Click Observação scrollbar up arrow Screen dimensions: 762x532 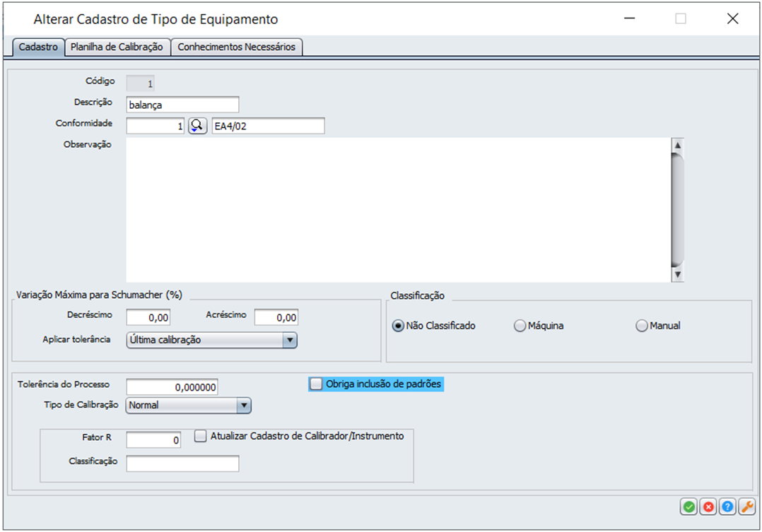pyautogui.click(x=677, y=145)
